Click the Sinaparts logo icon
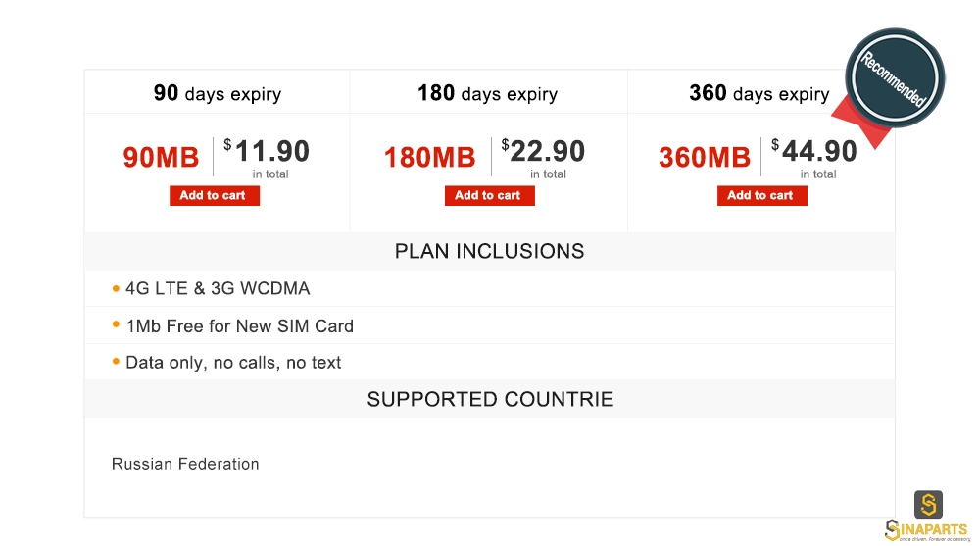 pos(928,504)
